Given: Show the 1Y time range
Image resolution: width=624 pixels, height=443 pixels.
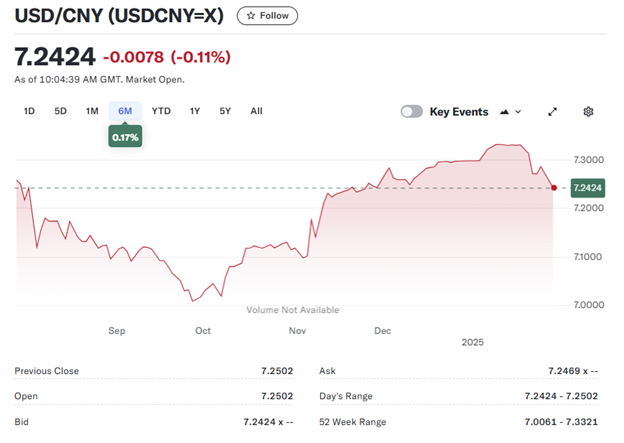Looking at the screenshot, I should point(195,111).
